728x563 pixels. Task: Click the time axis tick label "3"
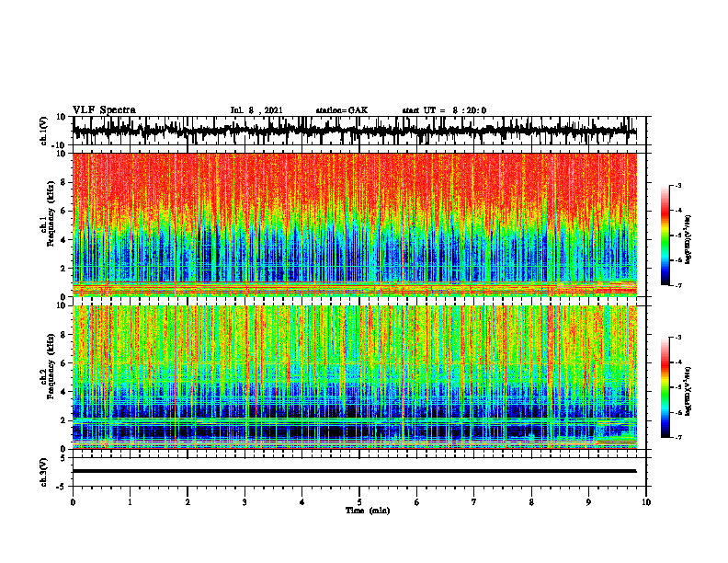coord(245,502)
